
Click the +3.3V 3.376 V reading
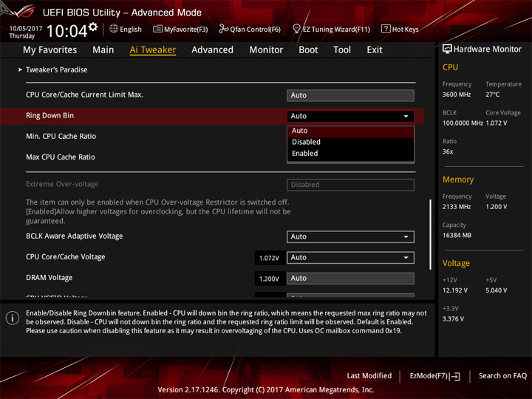tap(453, 319)
